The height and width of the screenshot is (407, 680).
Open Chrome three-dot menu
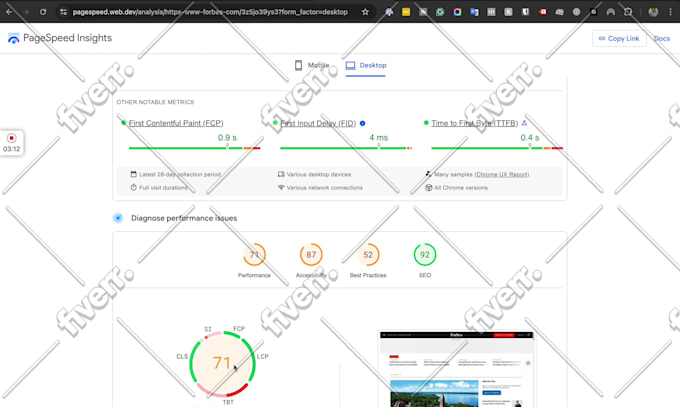tap(670, 12)
